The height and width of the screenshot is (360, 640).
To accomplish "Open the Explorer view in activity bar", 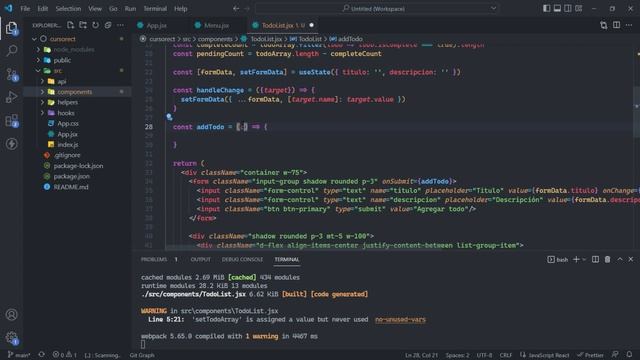I will [x=11, y=28].
